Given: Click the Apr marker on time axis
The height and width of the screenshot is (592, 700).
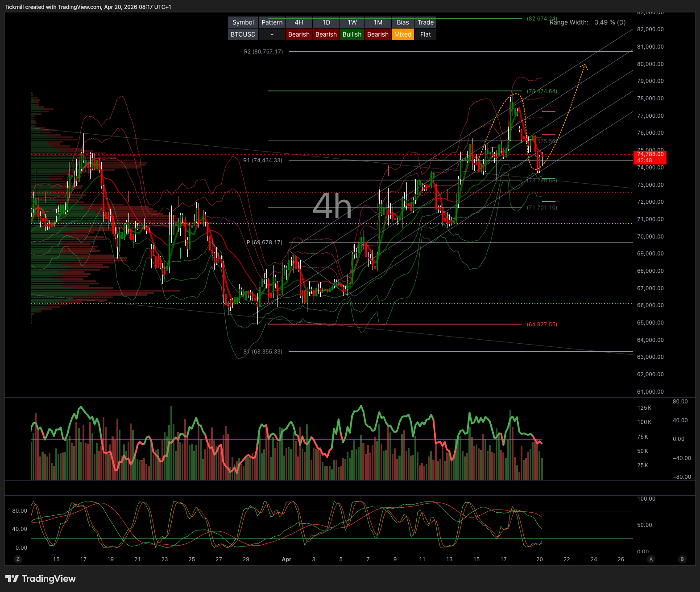Looking at the screenshot, I should [x=286, y=559].
